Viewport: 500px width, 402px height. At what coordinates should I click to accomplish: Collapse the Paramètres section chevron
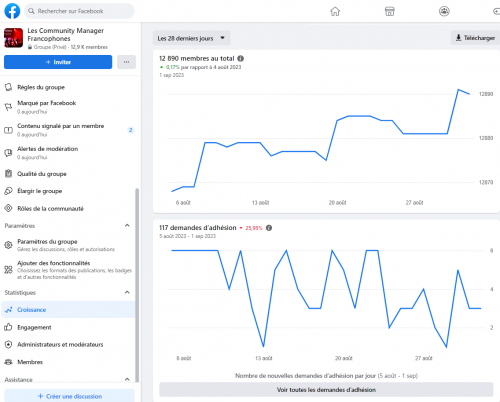[127, 226]
